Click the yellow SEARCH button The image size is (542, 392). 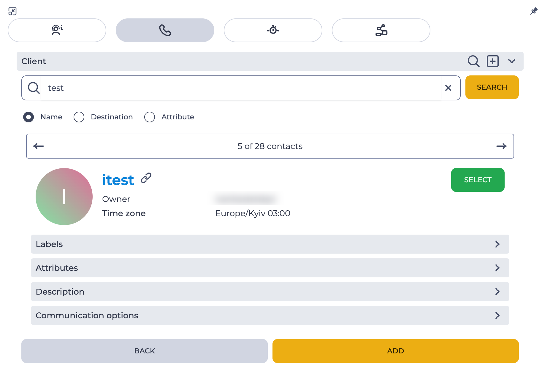pyautogui.click(x=492, y=87)
